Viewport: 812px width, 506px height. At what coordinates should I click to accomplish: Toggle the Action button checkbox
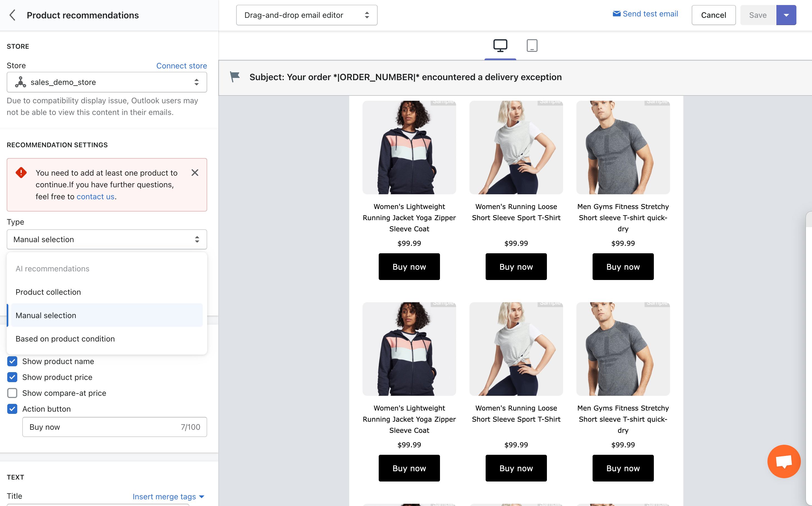coord(12,409)
